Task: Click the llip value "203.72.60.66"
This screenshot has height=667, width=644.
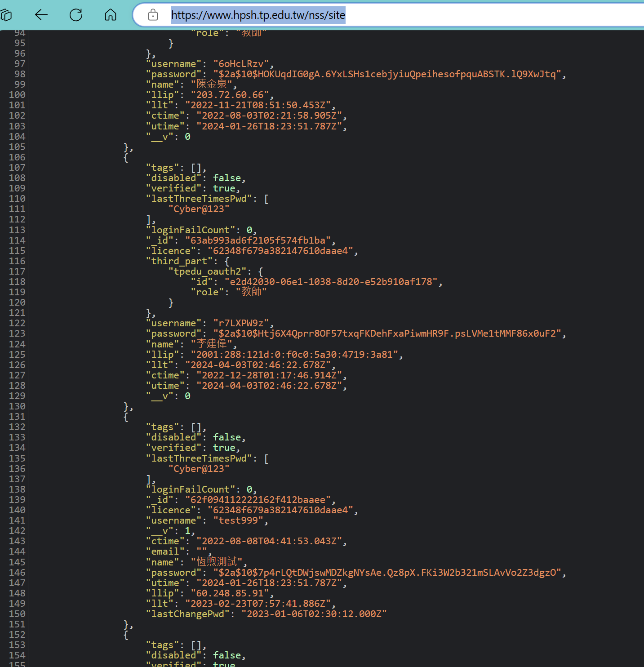Action: pyautogui.click(x=230, y=95)
